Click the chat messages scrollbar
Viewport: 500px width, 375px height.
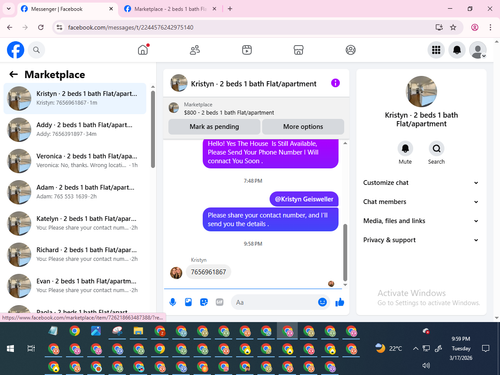(x=345, y=253)
